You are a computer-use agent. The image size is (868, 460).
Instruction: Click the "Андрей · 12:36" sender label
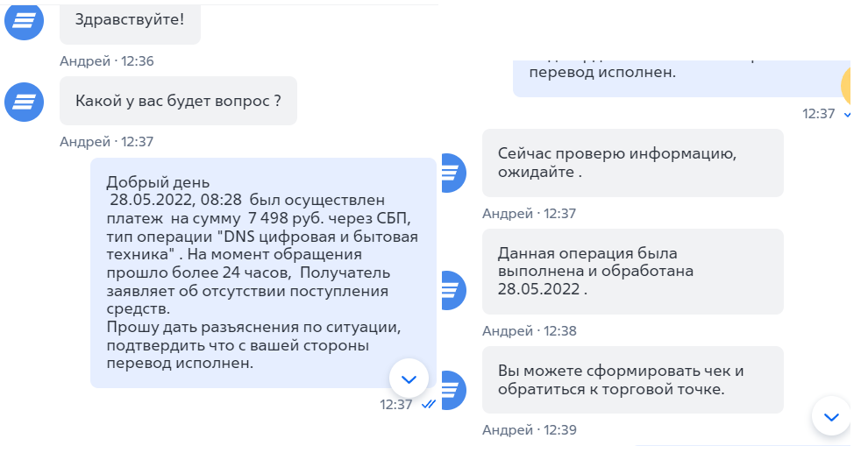click(107, 61)
